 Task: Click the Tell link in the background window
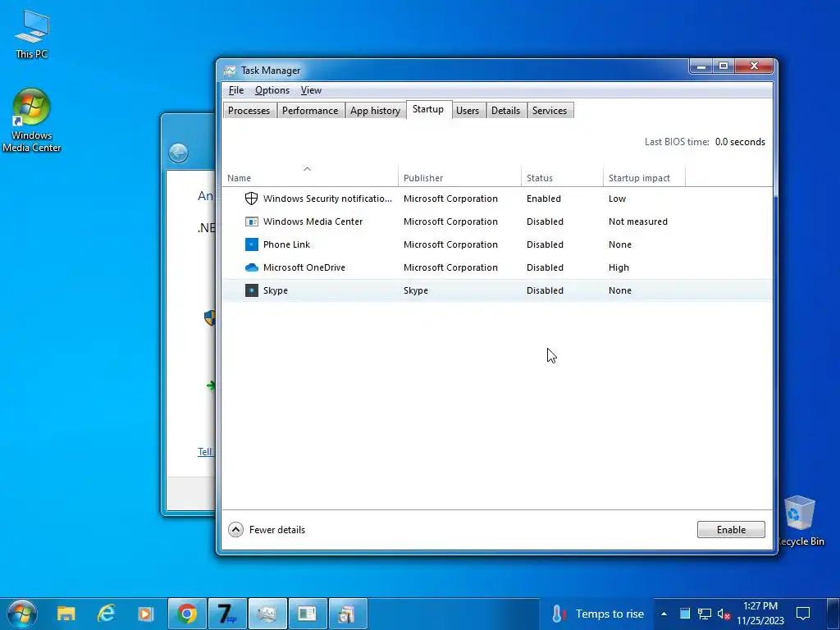(204, 452)
